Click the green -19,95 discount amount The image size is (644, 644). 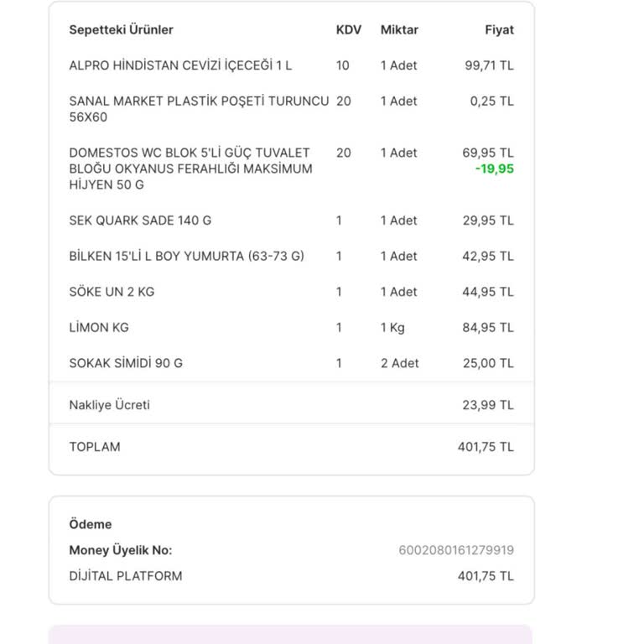point(494,169)
